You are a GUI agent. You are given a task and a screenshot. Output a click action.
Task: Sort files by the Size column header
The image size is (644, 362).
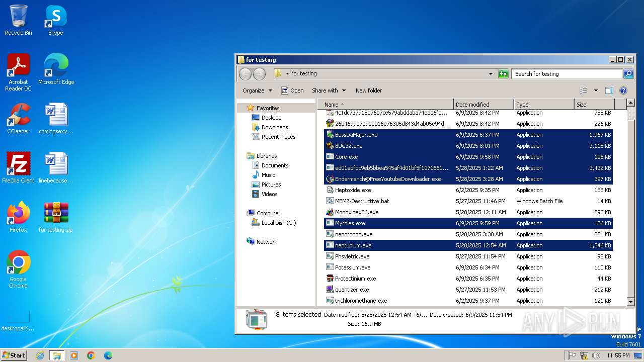[x=594, y=105]
